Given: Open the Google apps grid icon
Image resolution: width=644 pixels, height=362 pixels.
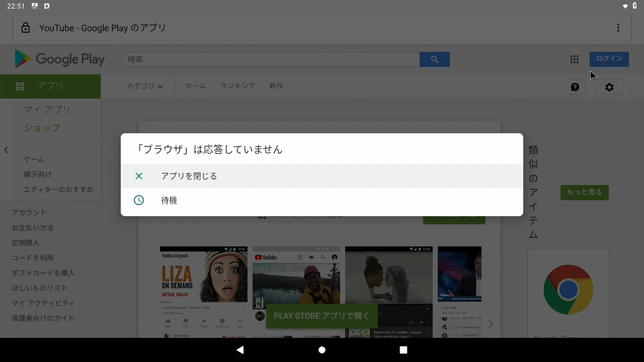Looking at the screenshot, I should point(574,59).
